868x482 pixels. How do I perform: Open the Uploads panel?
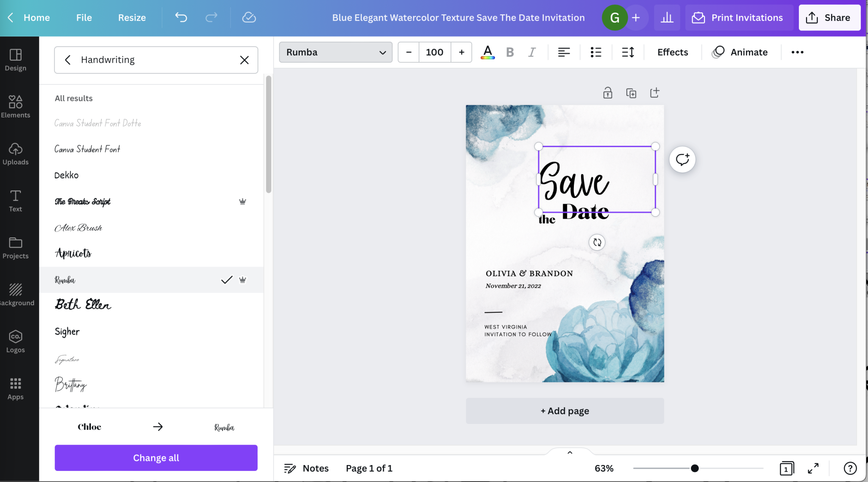[15, 153]
